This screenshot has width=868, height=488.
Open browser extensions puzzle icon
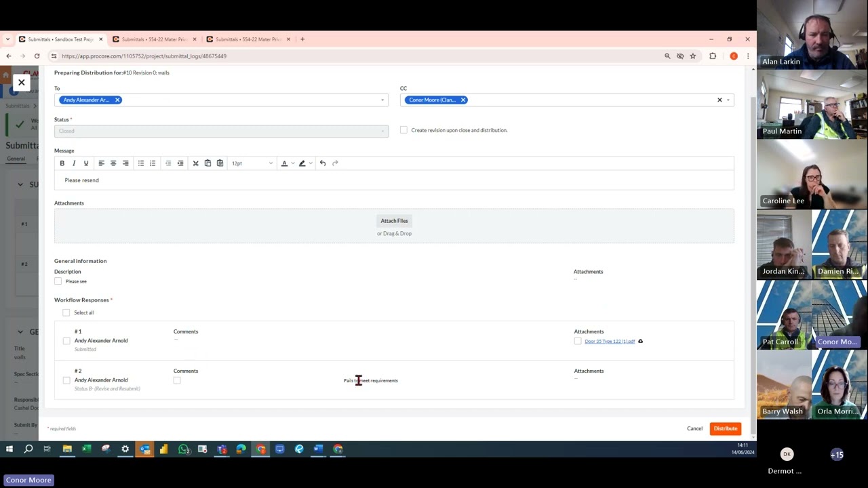[x=712, y=56]
